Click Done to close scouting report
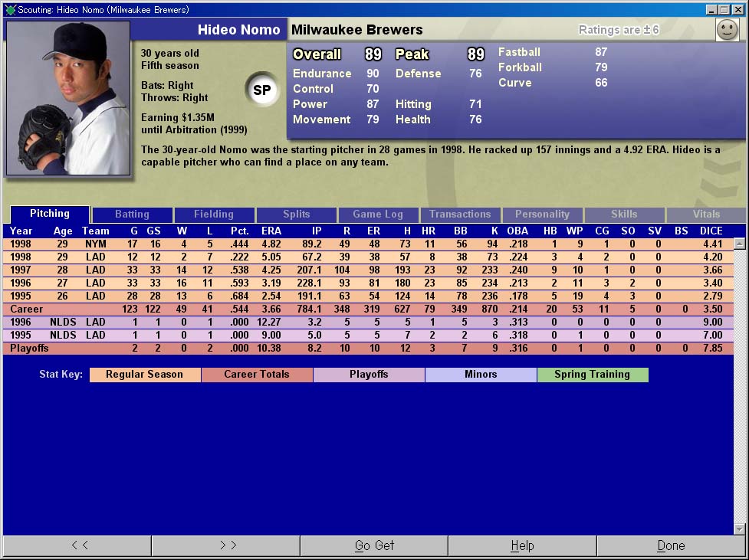The width and height of the screenshot is (749, 560). coord(671,545)
